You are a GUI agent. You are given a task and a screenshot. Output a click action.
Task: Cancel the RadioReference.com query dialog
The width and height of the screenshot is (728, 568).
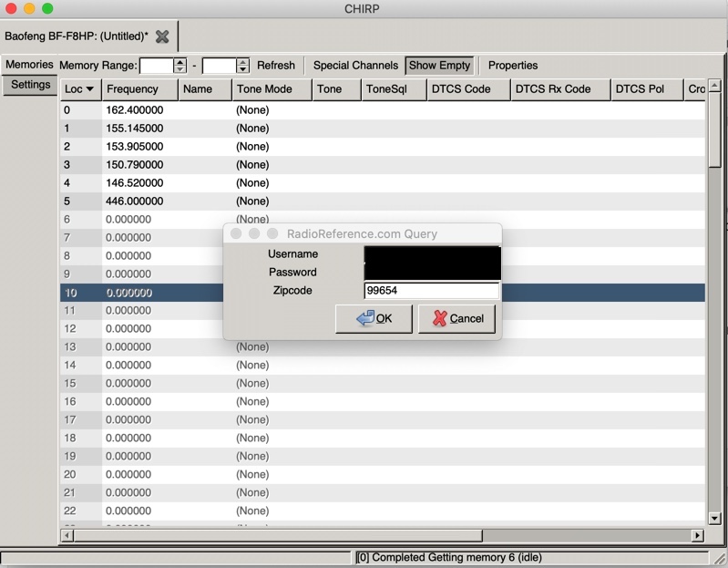(x=456, y=318)
